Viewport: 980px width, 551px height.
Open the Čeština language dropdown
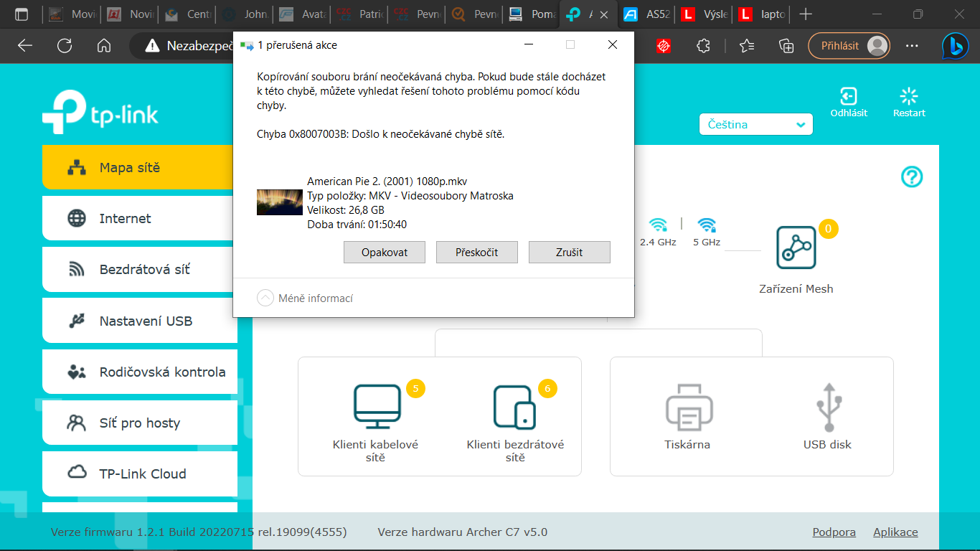[756, 125]
